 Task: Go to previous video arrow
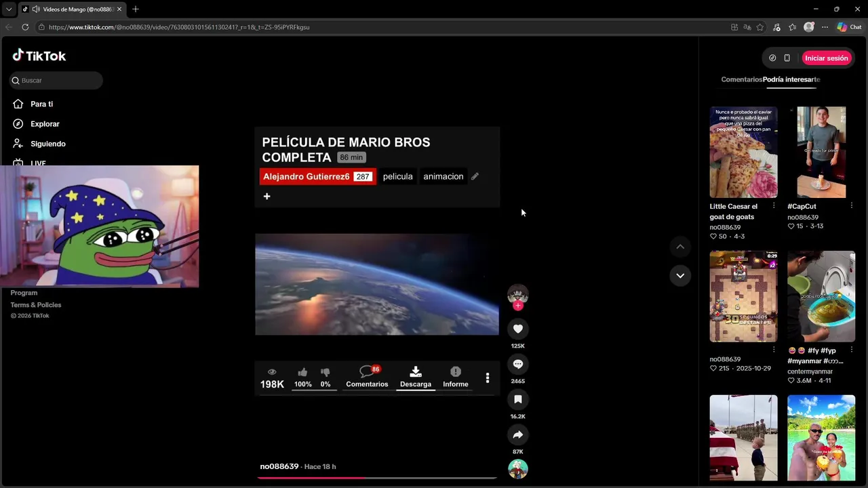[x=680, y=247]
